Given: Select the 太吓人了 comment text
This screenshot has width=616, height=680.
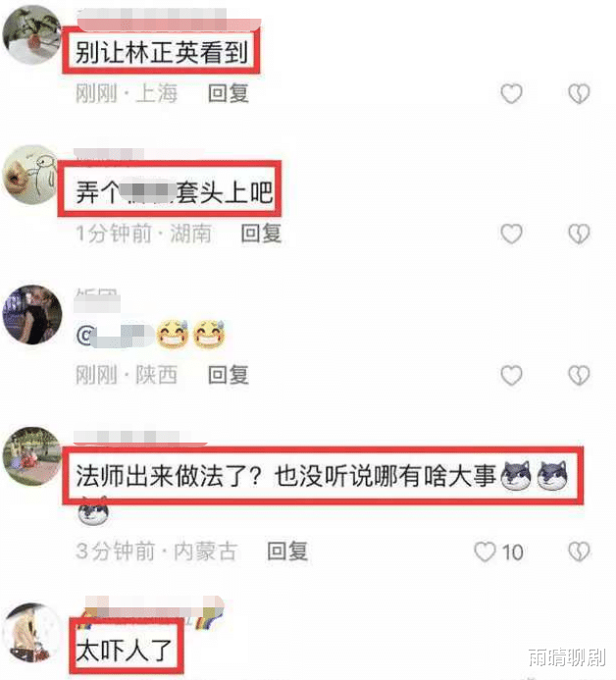Looking at the screenshot, I should [125, 650].
